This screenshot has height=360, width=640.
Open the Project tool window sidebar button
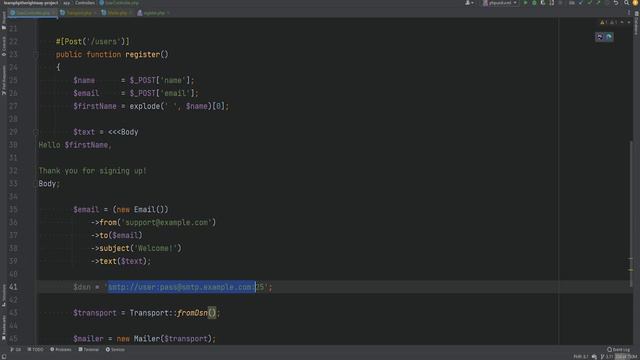point(4,20)
